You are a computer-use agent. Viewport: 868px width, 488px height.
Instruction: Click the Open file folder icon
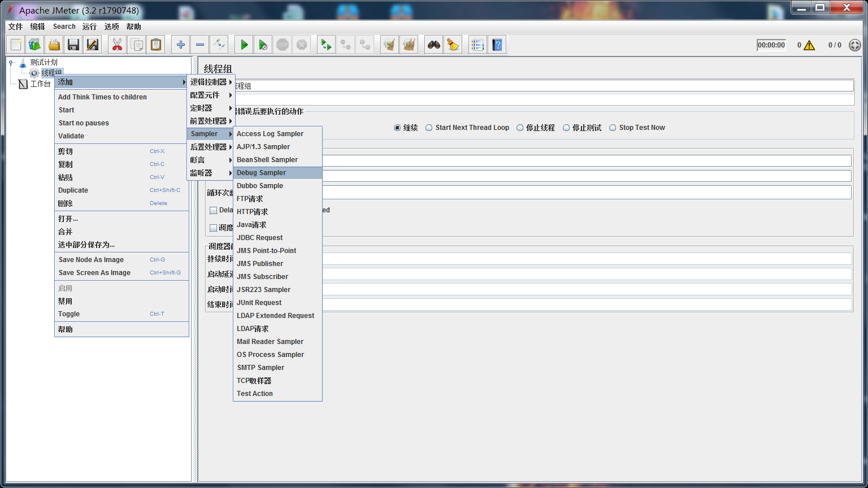(x=54, y=45)
